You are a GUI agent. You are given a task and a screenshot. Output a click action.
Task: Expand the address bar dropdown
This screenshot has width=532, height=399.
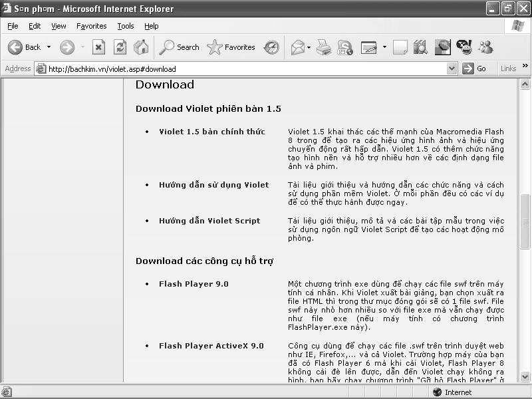[452, 69]
